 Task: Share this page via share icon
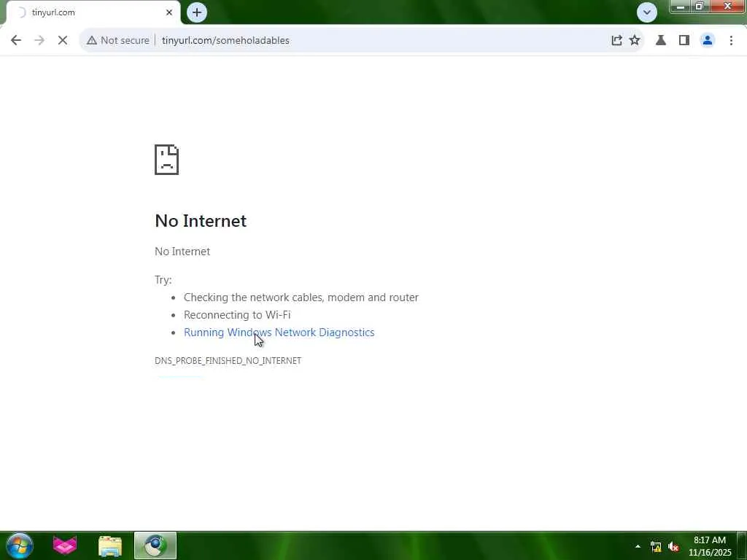click(616, 41)
